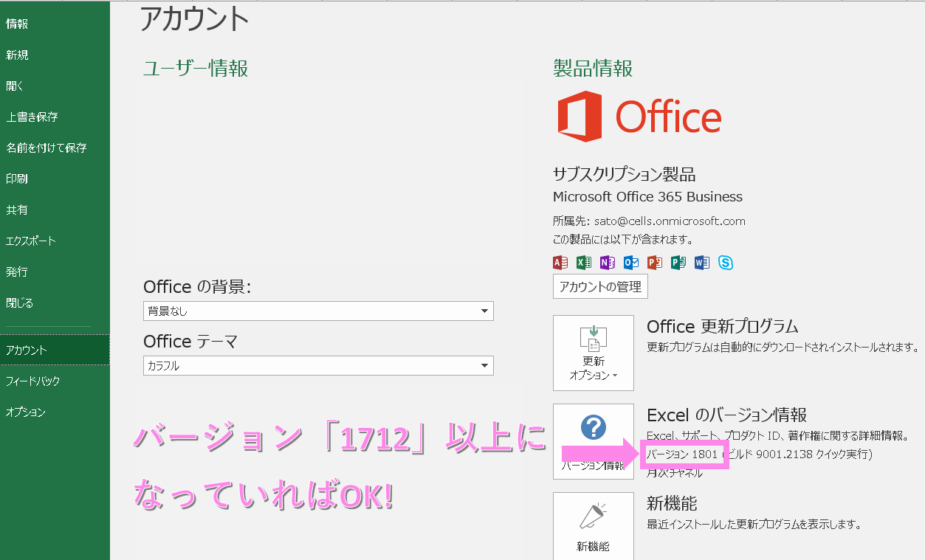
Task: Open the 更新オプション update options menu
Action: coord(593,353)
